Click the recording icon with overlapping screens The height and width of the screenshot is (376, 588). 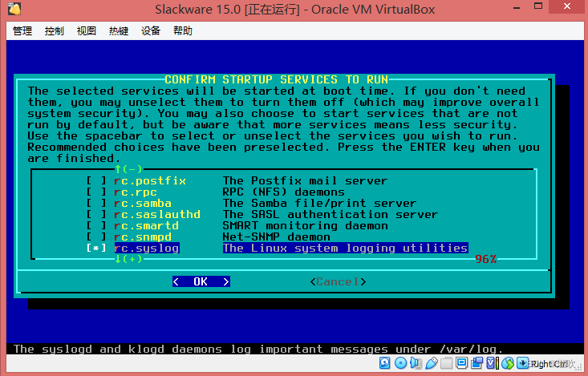[477, 362]
